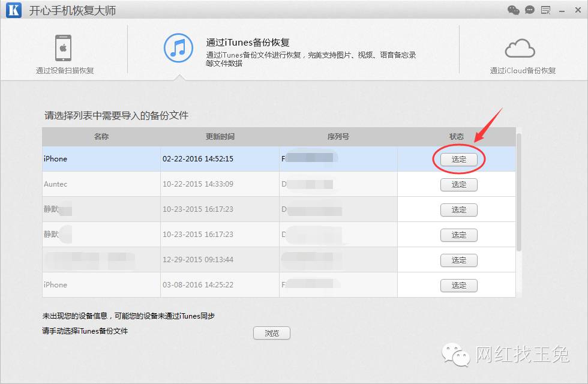Open the WeChat icon in title bar
The height and width of the screenshot is (384, 588).
(x=514, y=10)
